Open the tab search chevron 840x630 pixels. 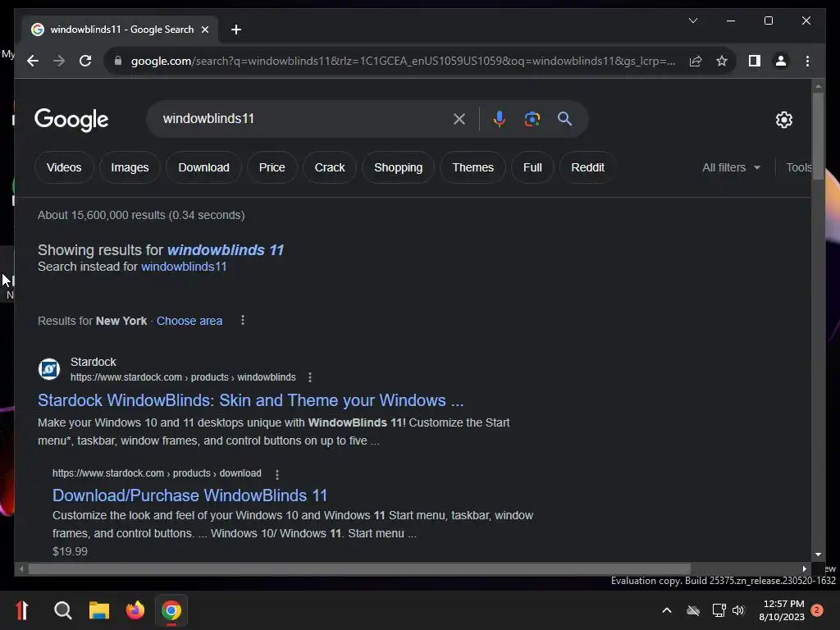[x=692, y=21]
